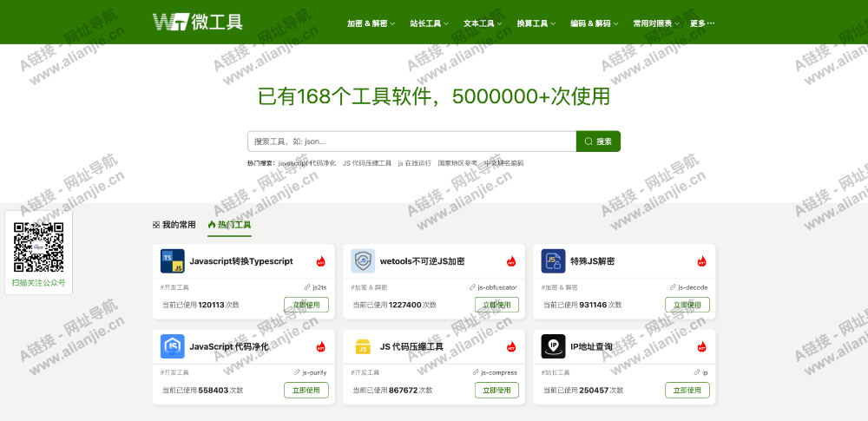Click 立即使用 on IP地址查询 card
The height and width of the screenshot is (421, 868).
tap(687, 390)
